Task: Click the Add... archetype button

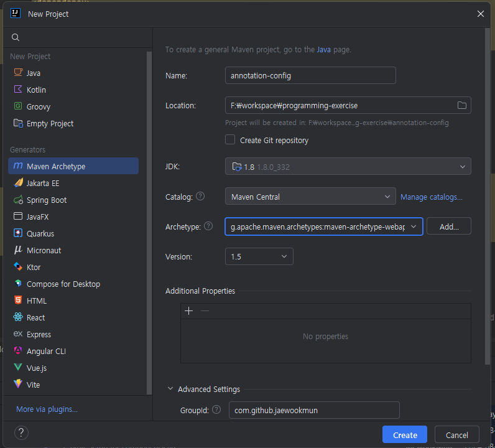Action: click(449, 226)
